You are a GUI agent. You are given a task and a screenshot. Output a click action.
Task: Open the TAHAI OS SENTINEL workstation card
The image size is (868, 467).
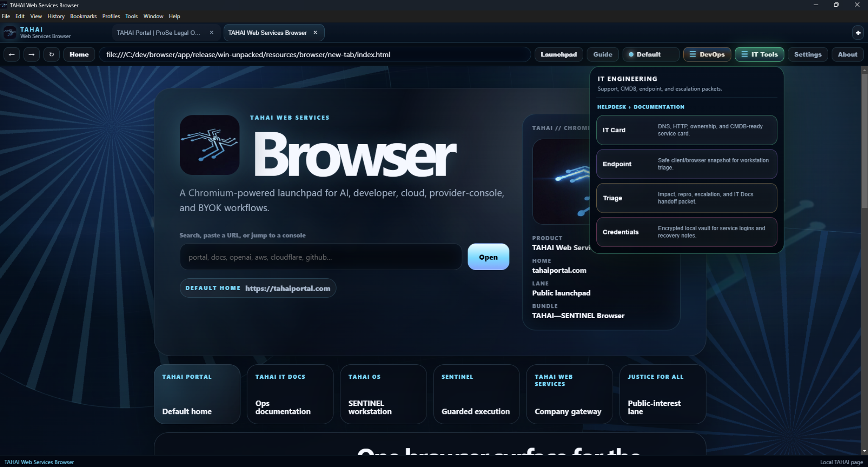click(383, 394)
